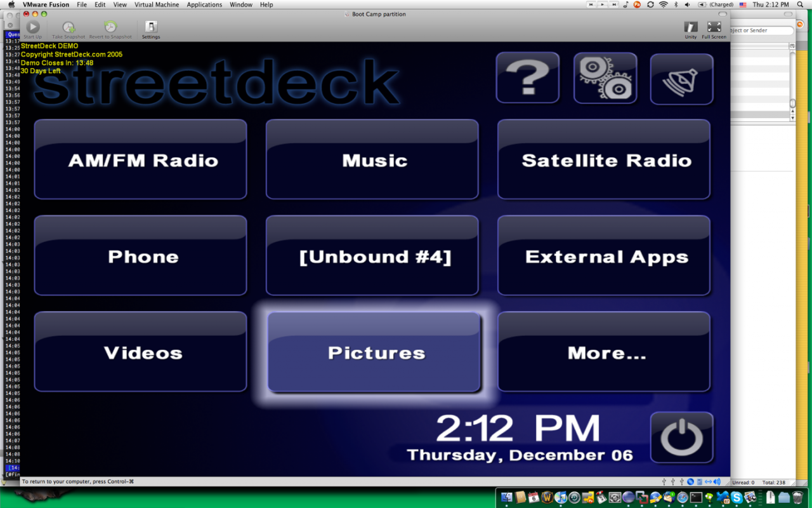Open the Help menu
Screen dimensions: 812x508
(266, 4)
